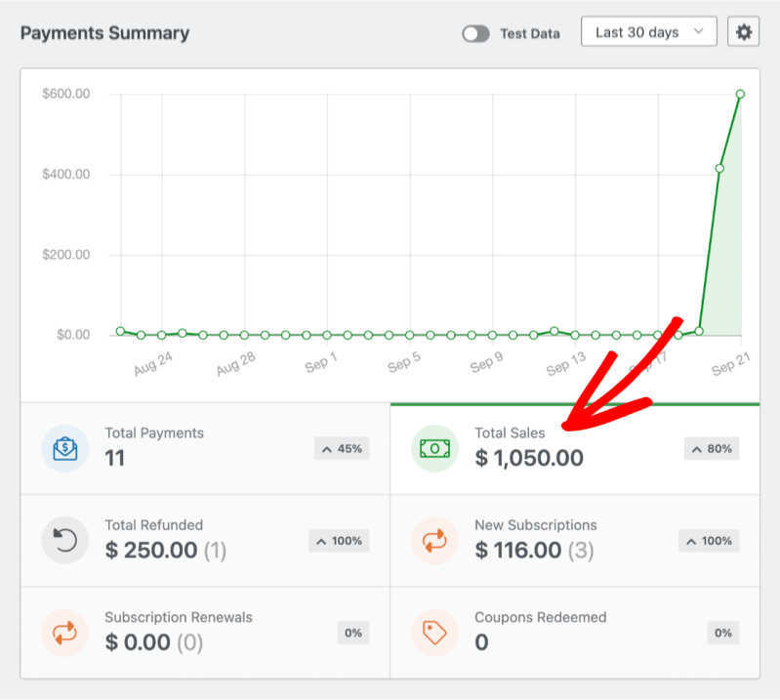Click the Aug 24 axis label
The height and width of the screenshot is (700, 780).
[x=152, y=364]
